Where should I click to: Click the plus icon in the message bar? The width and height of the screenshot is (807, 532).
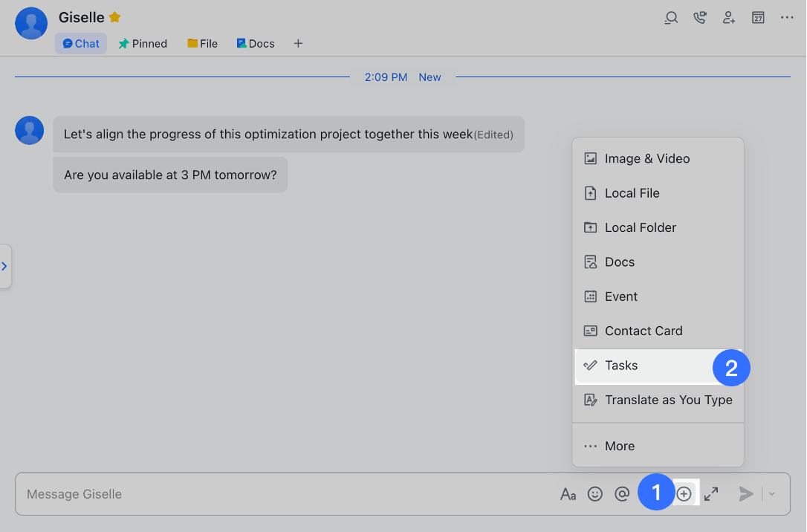tap(684, 493)
